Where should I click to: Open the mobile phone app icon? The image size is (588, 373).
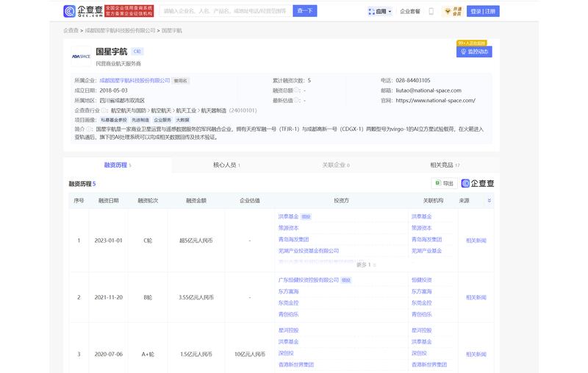tap(431, 12)
